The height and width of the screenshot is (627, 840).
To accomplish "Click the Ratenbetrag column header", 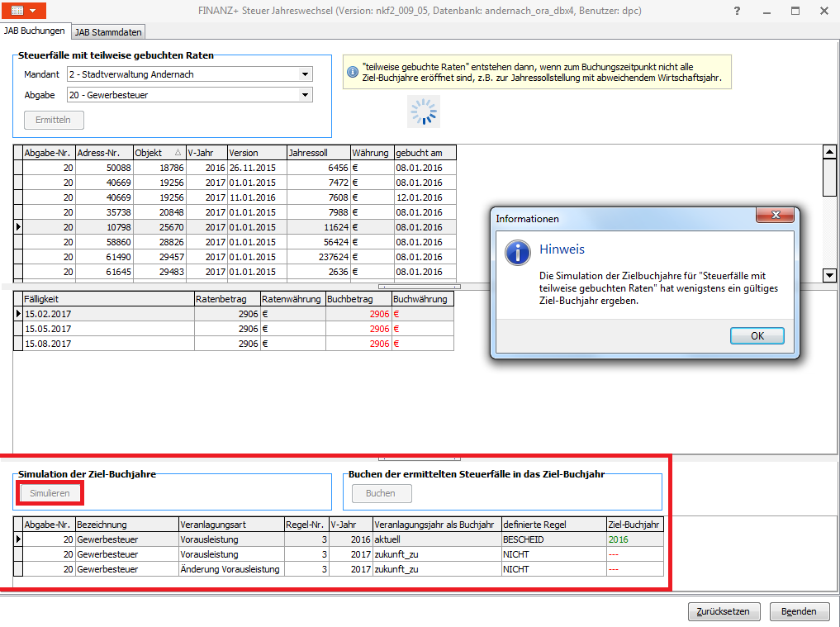I will (x=227, y=299).
